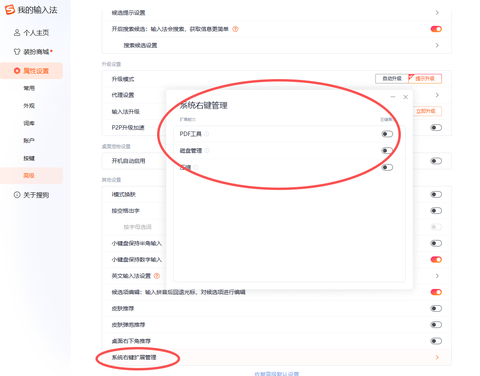
Task: Turn off the 候选项编辑 switch
Action: (x=436, y=292)
